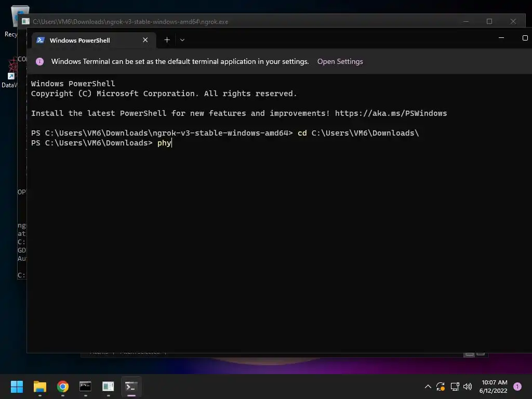Open the clock showing 10:07 AM

[494, 387]
